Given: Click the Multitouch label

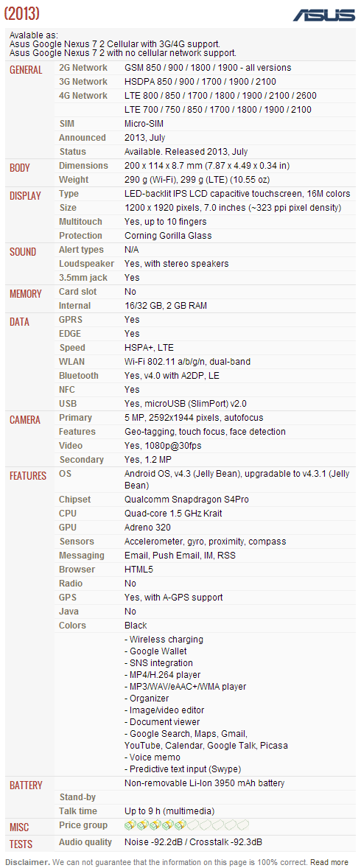Looking at the screenshot, I should 81,222.
